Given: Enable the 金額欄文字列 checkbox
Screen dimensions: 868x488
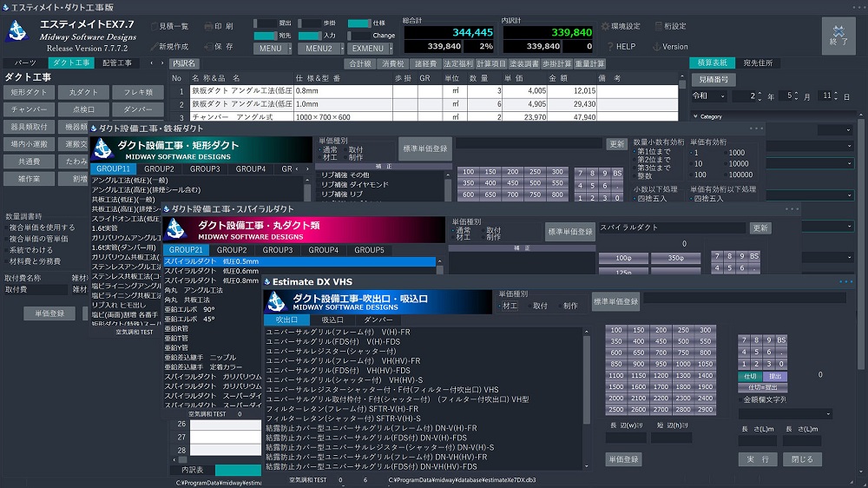Looking at the screenshot, I should click(740, 400).
